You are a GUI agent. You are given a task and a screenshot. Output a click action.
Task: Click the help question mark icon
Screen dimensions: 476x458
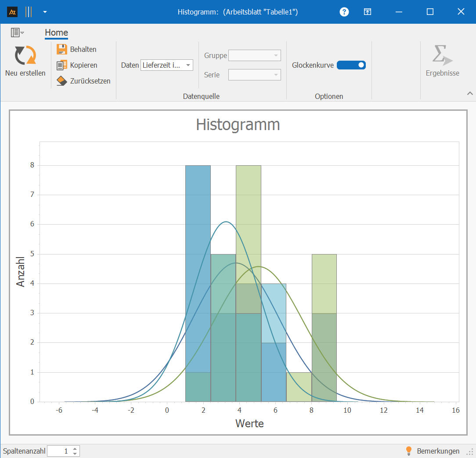pyautogui.click(x=344, y=12)
